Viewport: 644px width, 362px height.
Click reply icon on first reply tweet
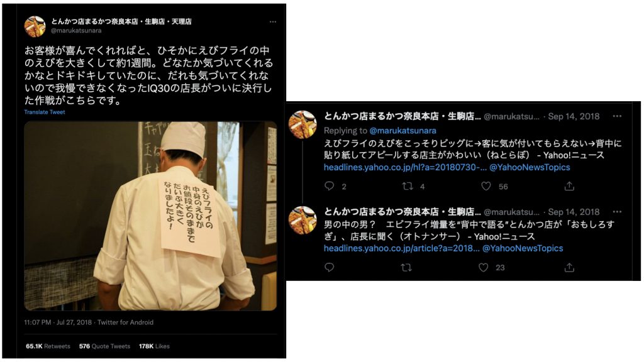click(x=330, y=186)
